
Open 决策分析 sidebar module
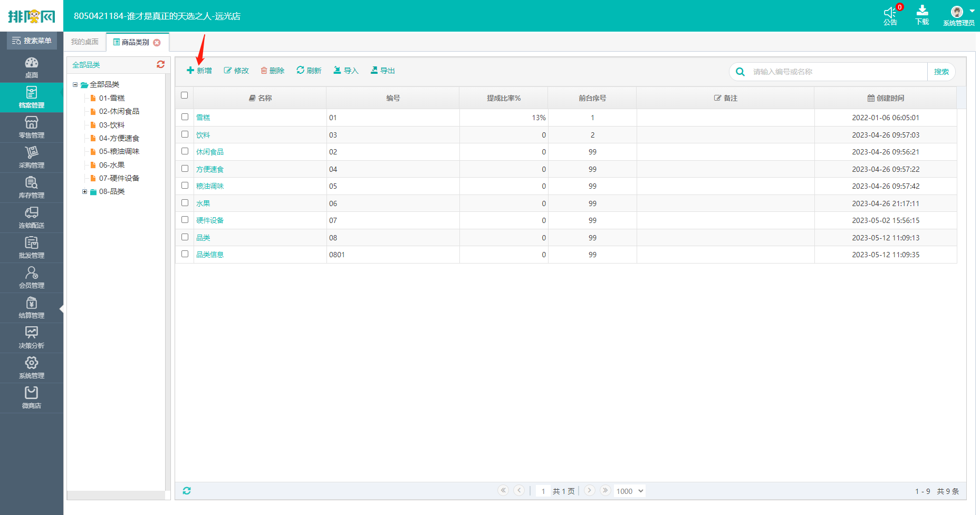click(x=32, y=338)
